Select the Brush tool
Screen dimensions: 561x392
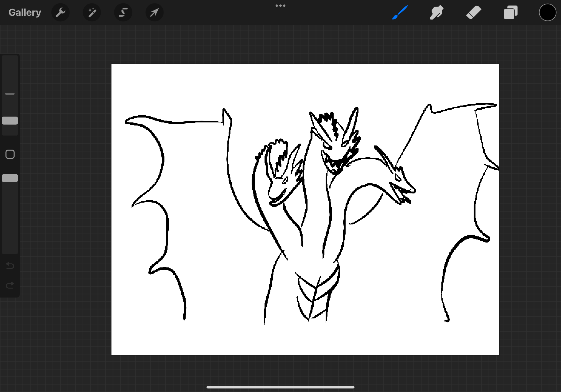tap(400, 12)
